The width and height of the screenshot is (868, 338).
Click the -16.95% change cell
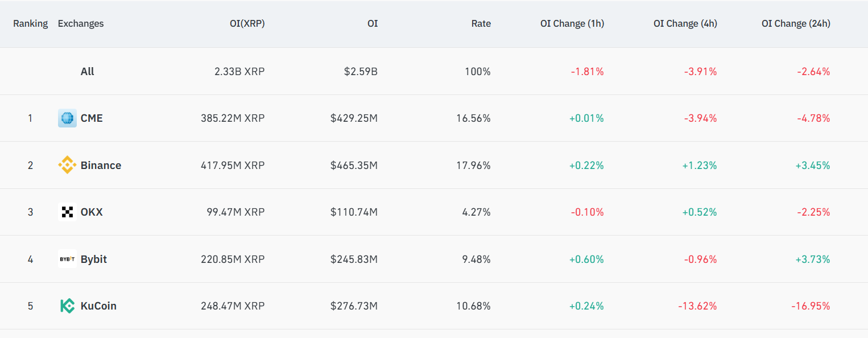[811, 306]
